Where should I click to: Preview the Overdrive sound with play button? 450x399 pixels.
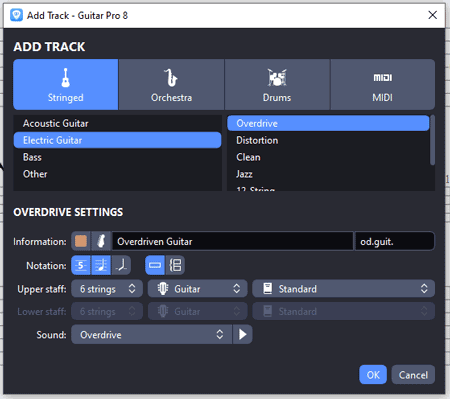point(243,334)
